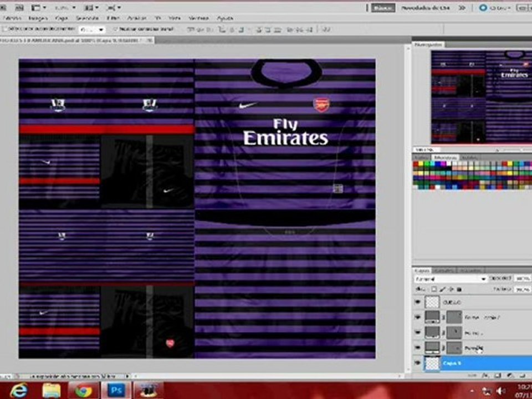Click the align bottom edges icon

[209, 29]
